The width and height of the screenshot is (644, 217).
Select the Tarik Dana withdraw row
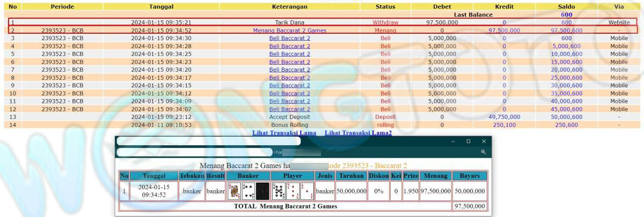pyautogui.click(x=289, y=23)
